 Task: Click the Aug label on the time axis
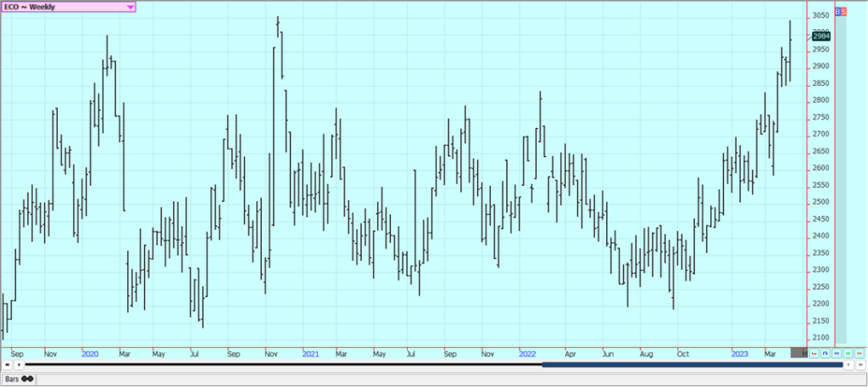(x=646, y=354)
